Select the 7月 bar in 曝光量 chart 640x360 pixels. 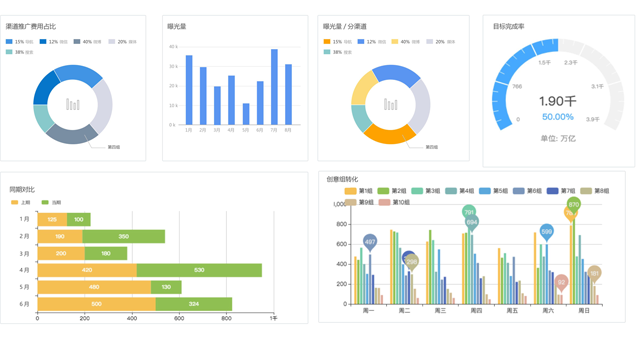pos(274,87)
